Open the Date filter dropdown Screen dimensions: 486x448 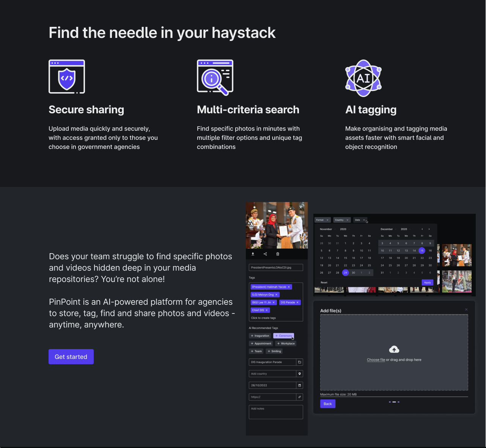(x=360, y=220)
